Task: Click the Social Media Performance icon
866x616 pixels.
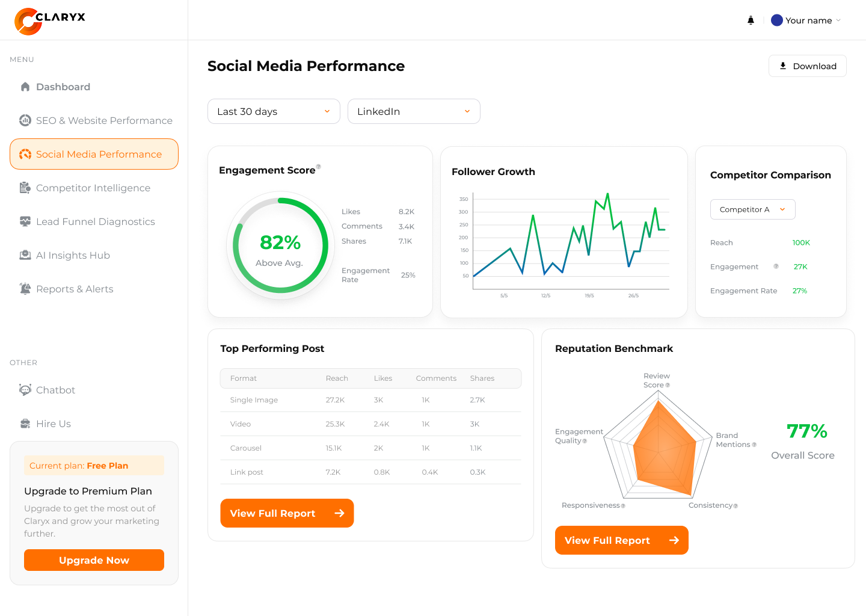Action: [25, 154]
